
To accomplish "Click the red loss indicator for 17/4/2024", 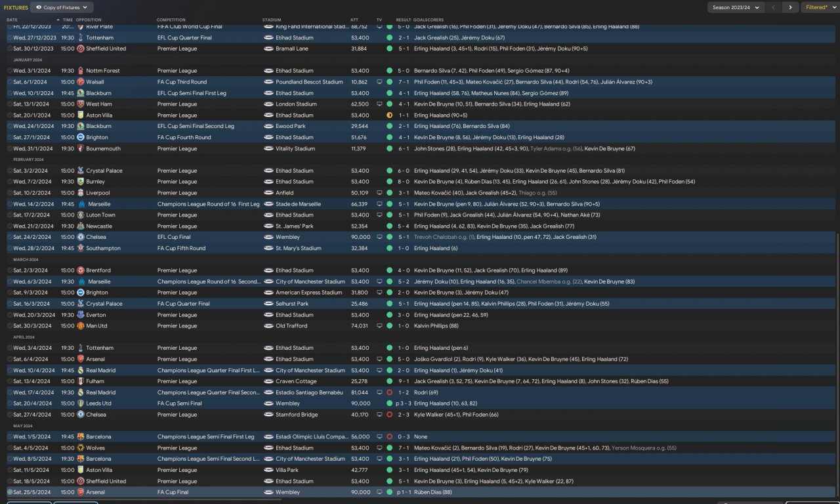I will coord(389,392).
